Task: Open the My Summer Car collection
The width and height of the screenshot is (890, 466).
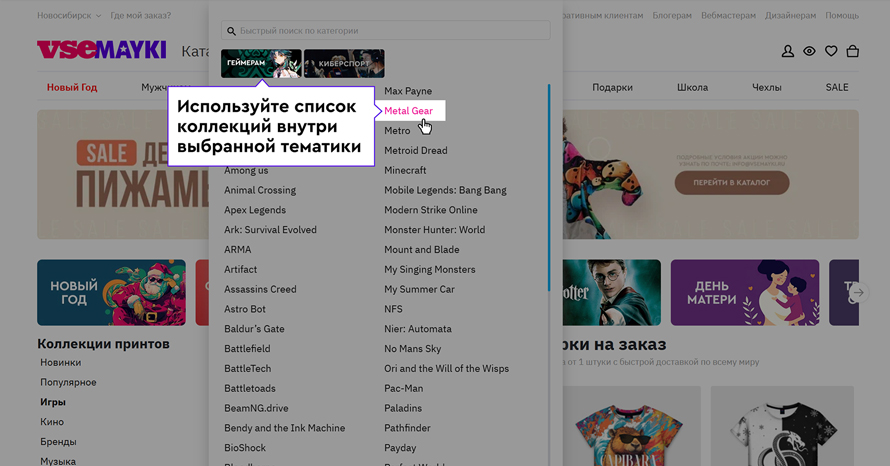Action: pyautogui.click(x=419, y=289)
